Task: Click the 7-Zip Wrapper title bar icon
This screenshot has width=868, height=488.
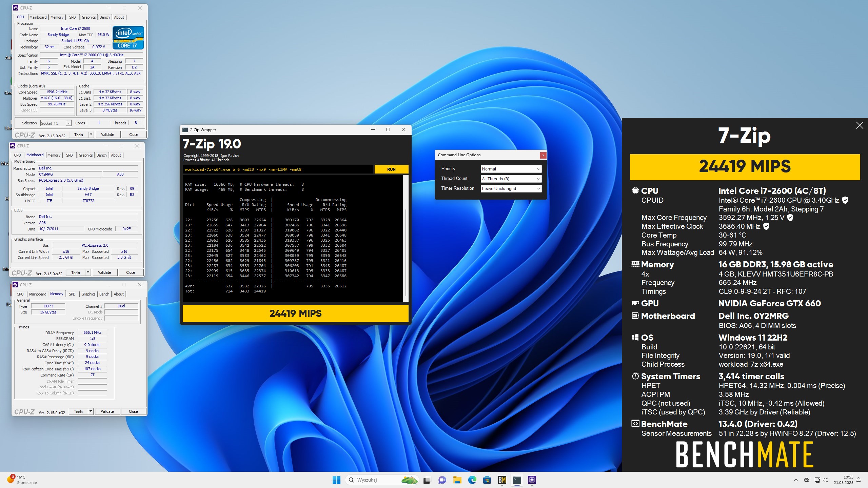Action: pos(185,129)
